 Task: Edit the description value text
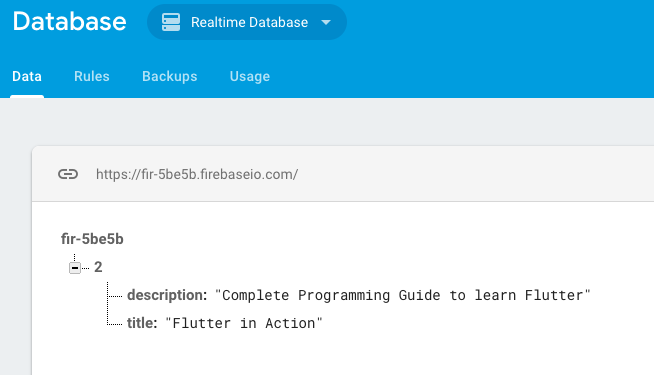coord(402,296)
